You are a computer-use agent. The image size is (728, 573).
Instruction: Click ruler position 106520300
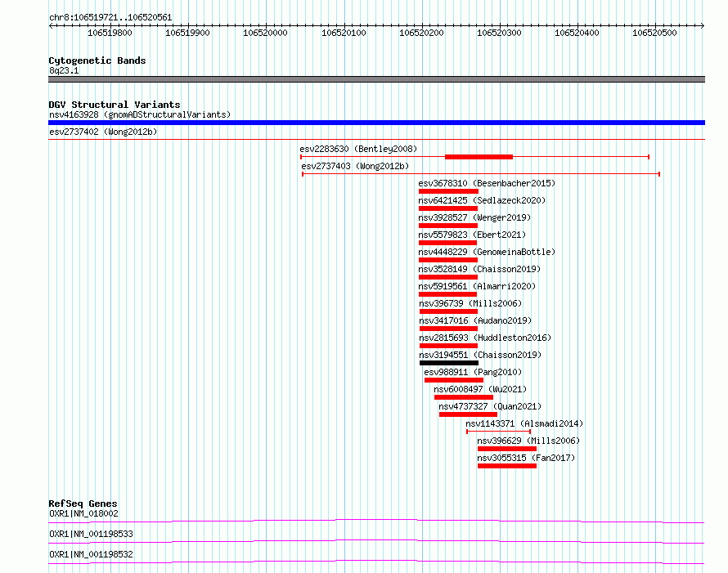point(499,33)
